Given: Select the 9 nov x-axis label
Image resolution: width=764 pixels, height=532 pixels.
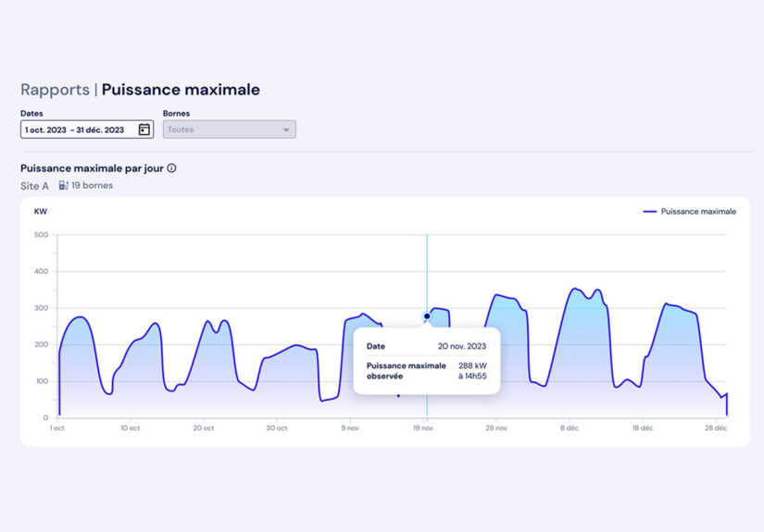Looking at the screenshot, I should (x=350, y=428).
